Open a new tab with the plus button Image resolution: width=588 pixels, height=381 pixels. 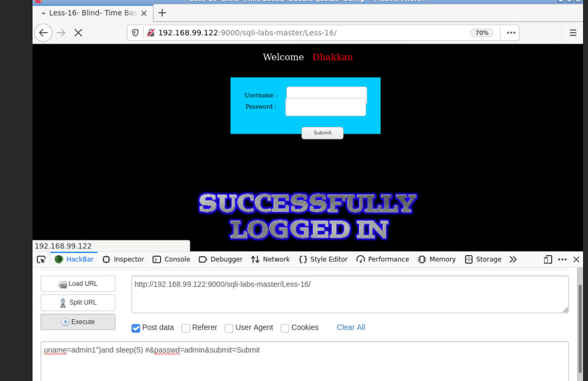(x=162, y=13)
